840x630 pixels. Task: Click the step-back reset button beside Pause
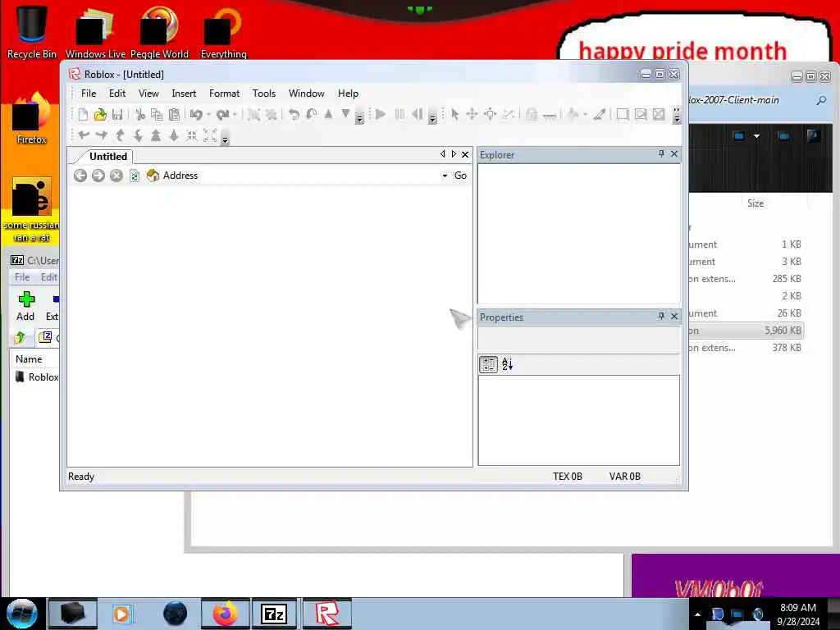418,114
